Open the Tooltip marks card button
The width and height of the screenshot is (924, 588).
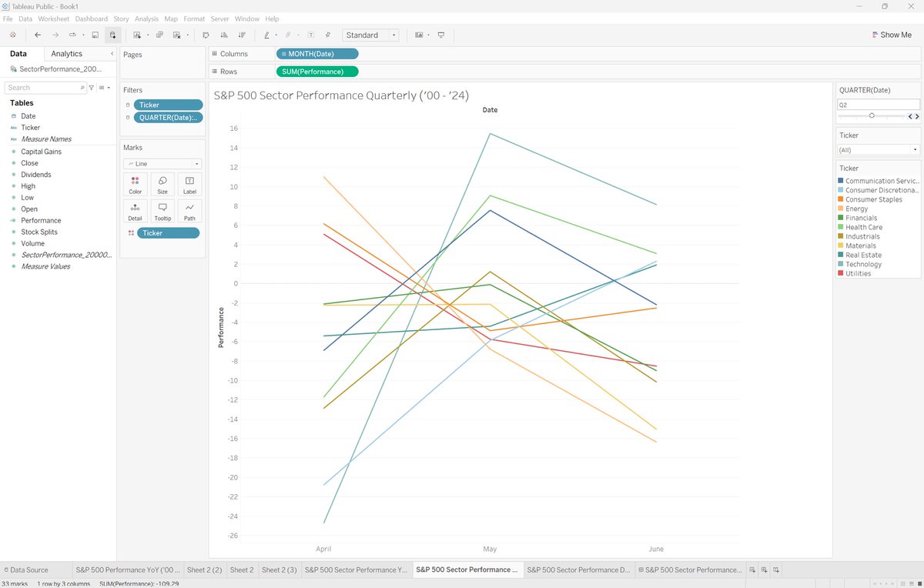point(162,211)
